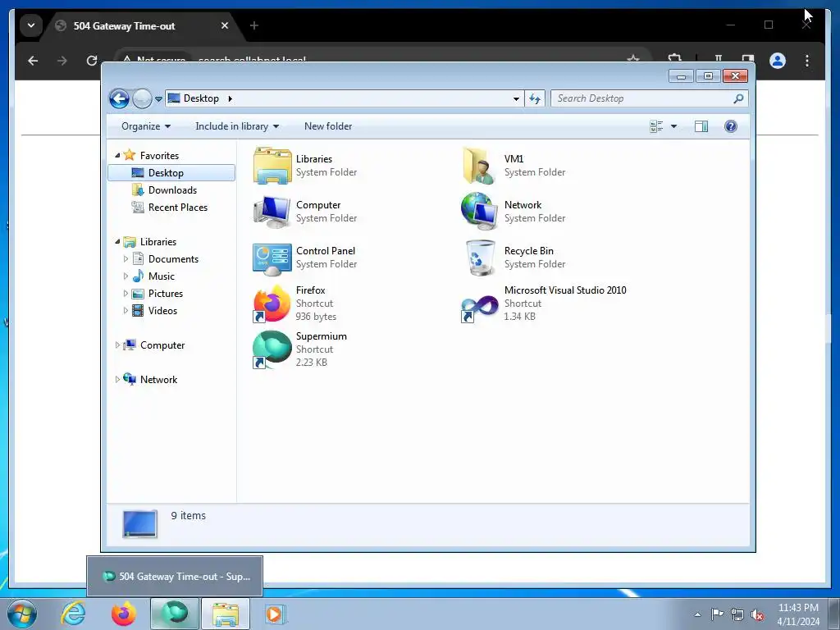Select the Supermium shortcut icon in file list
This screenshot has height=630, width=840.
272,349
